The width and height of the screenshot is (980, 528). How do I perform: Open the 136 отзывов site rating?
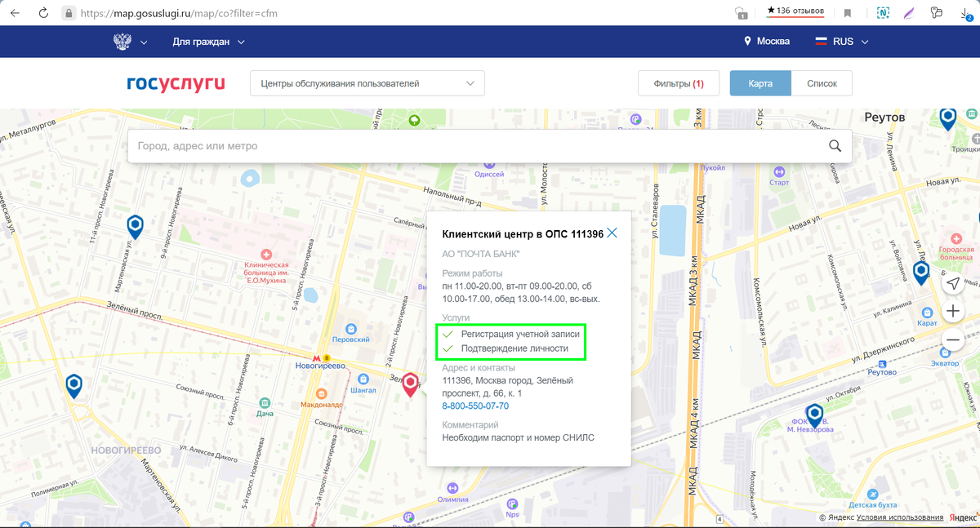pos(795,11)
